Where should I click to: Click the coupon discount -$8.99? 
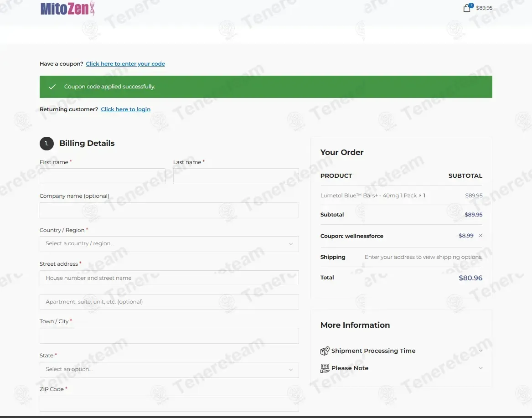465,236
